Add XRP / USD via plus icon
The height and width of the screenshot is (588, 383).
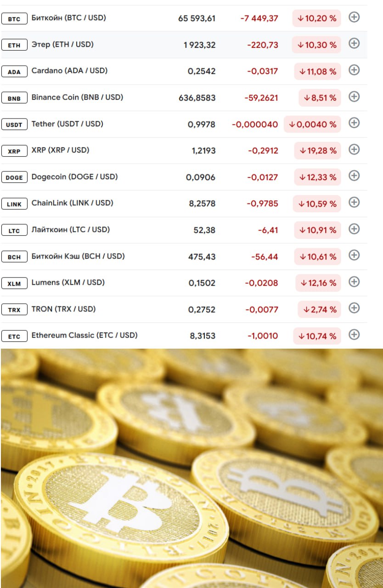click(x=354, y=150)
